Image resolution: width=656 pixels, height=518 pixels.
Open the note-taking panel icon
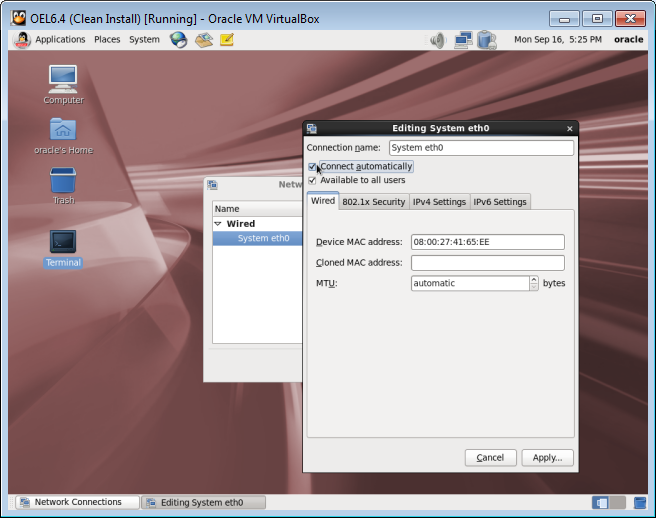click(227, 40)
